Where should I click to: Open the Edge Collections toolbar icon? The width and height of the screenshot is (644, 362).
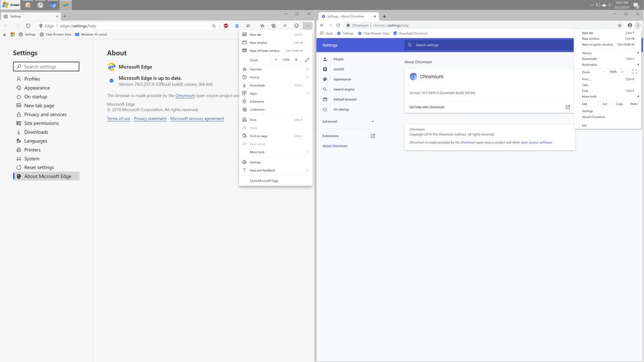pyautogui.click(x=273, y=26)
